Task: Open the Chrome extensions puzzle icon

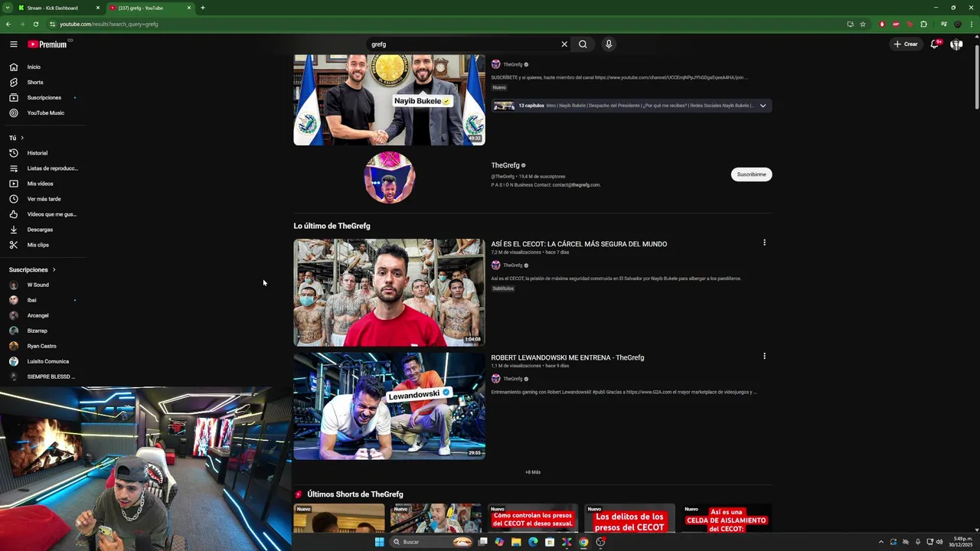Action: (923, 24)
